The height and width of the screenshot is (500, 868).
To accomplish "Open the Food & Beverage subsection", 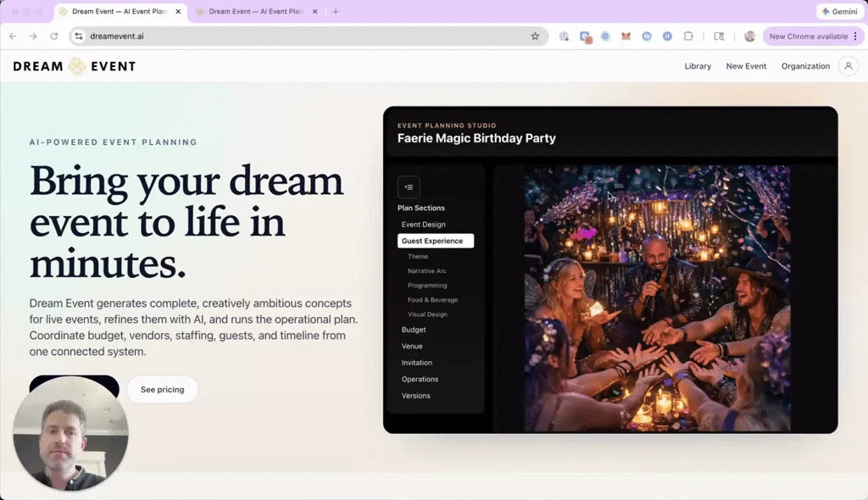I will click(433, 299).
